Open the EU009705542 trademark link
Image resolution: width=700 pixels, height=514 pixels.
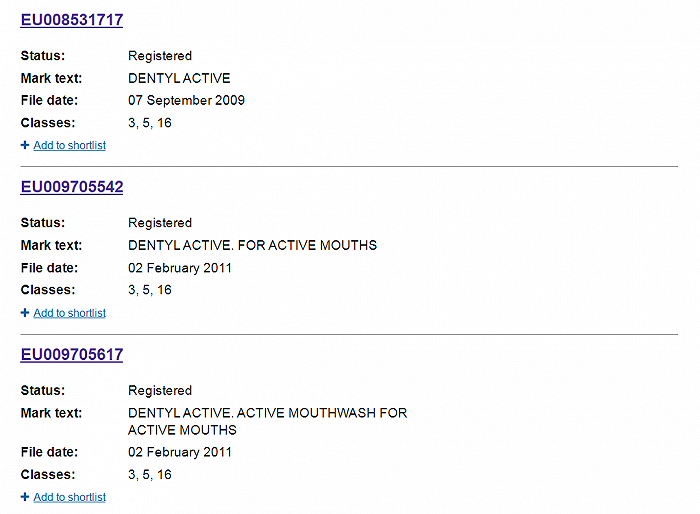[71, 187]
